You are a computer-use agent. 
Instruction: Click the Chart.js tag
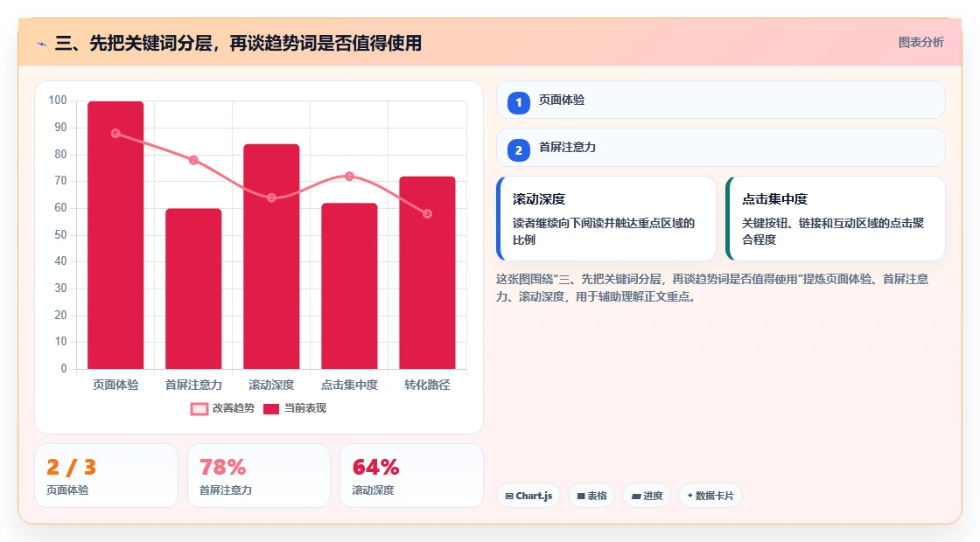click(528, 496)
